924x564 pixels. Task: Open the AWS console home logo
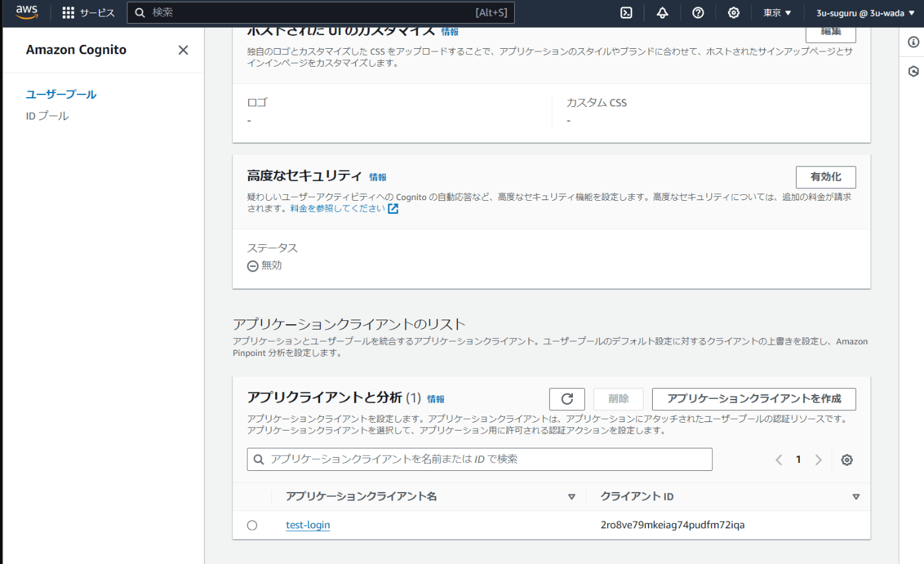[27, 13]
